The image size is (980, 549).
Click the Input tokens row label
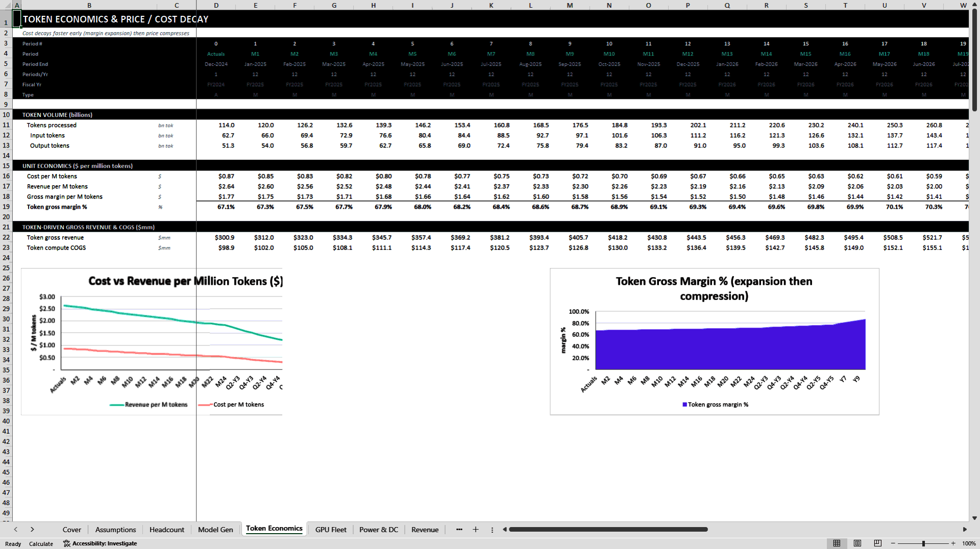[47, 135]
